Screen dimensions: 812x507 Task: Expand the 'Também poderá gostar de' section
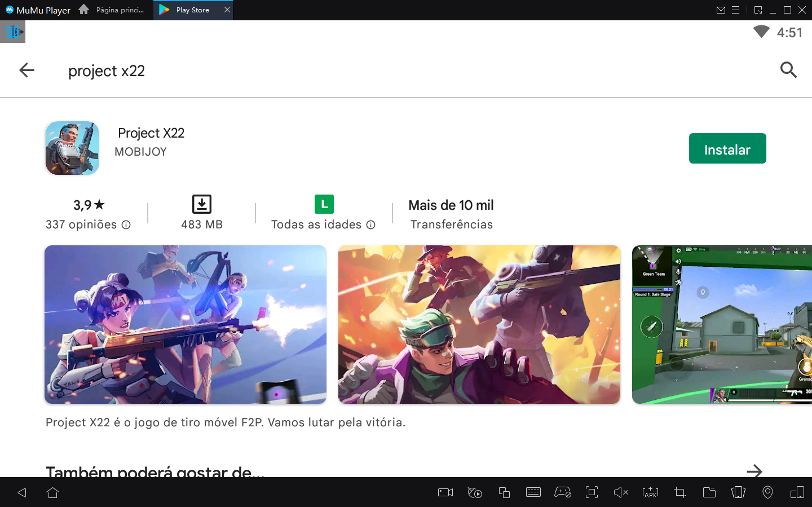754,471
